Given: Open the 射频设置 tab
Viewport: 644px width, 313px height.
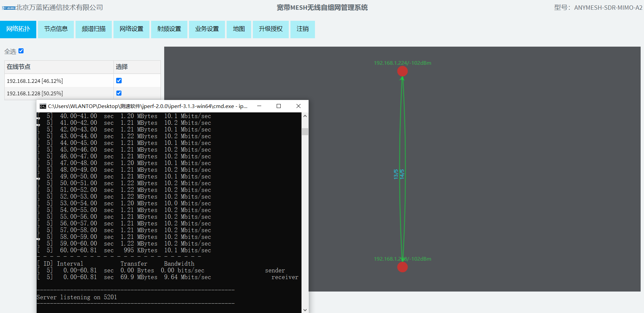Looking at the screenshot, I should pos(169,29).
